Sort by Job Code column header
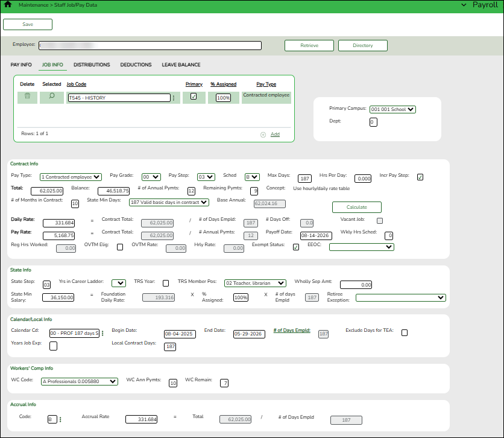 [x=77, y=84]
